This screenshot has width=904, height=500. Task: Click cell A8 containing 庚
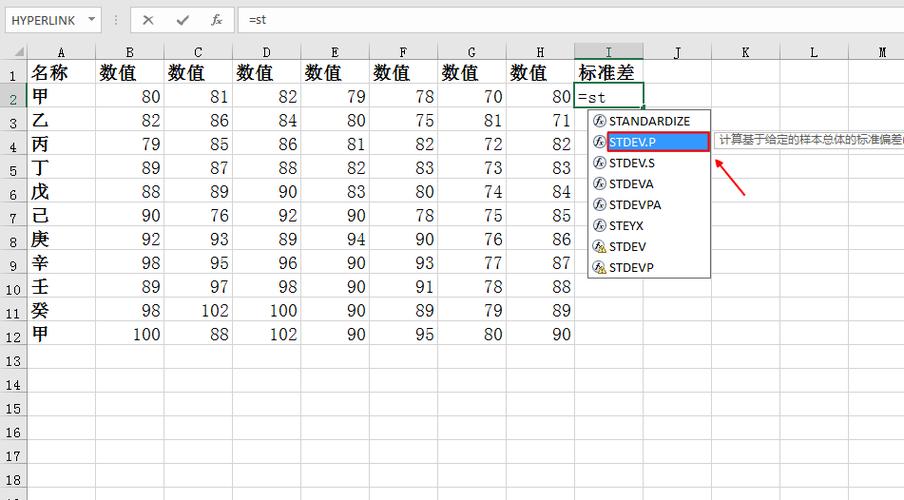pos(61,239)
